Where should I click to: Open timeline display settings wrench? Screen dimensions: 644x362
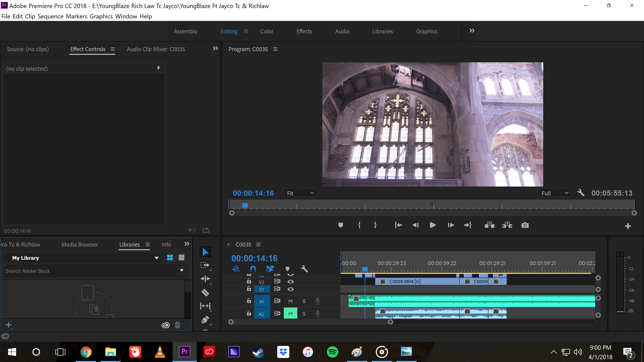coord(304,269)
